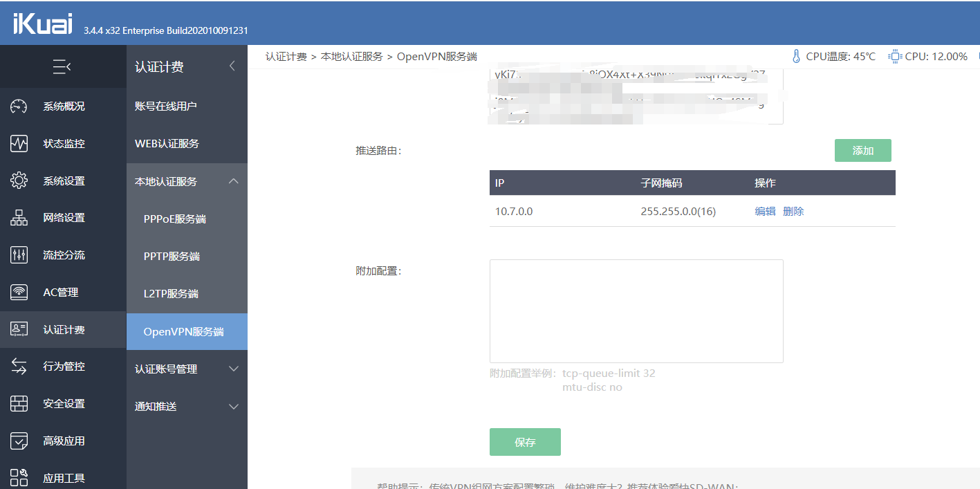The width and height of the screenshot is (980, 489).
Task: Open 安全设置 menu item
Action: (63, 404)
